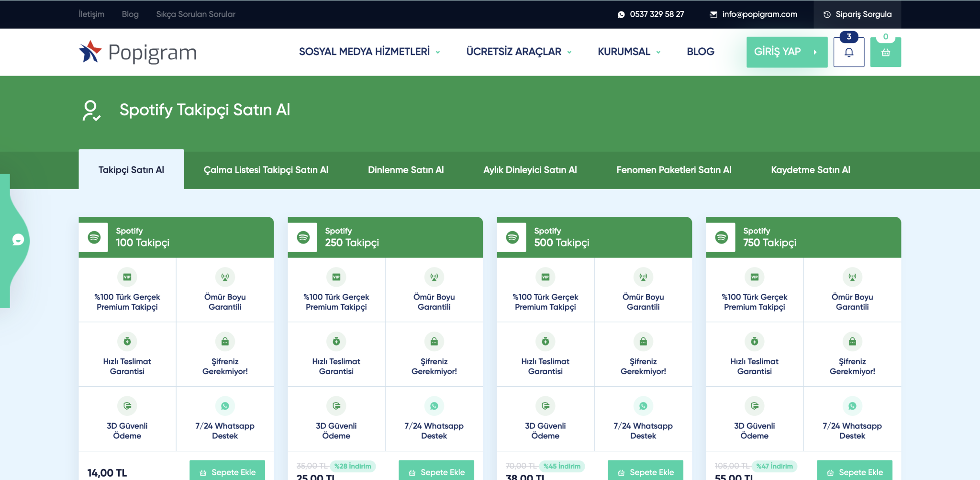Click the padlock icon in 750 Takipçi card

click(852, 341)
